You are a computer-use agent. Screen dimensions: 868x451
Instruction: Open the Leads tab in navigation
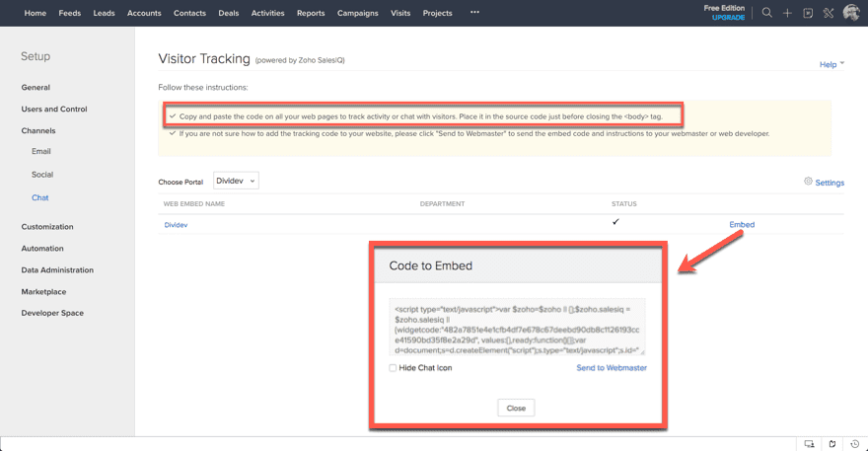click(104, 13)
